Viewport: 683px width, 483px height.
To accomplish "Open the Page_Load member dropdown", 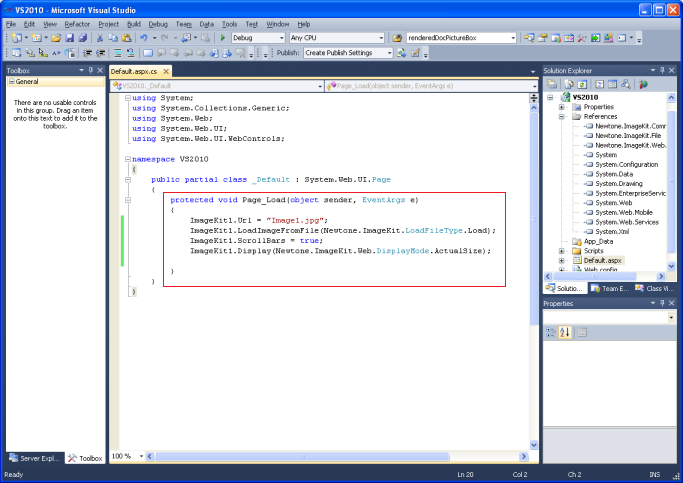I will [x=534, y=86].
